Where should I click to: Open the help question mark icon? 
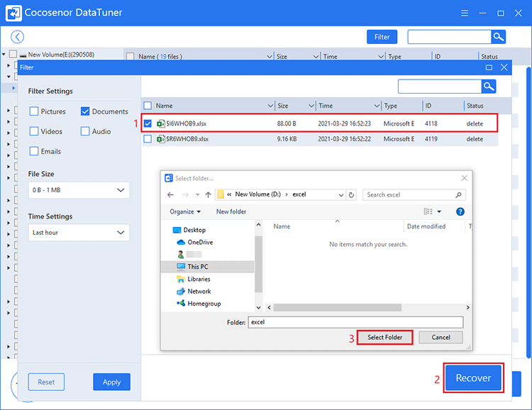point(460,212)
